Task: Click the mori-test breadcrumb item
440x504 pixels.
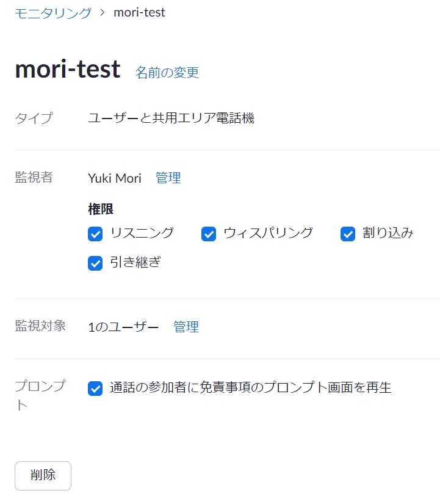Action: click(139, 12)
